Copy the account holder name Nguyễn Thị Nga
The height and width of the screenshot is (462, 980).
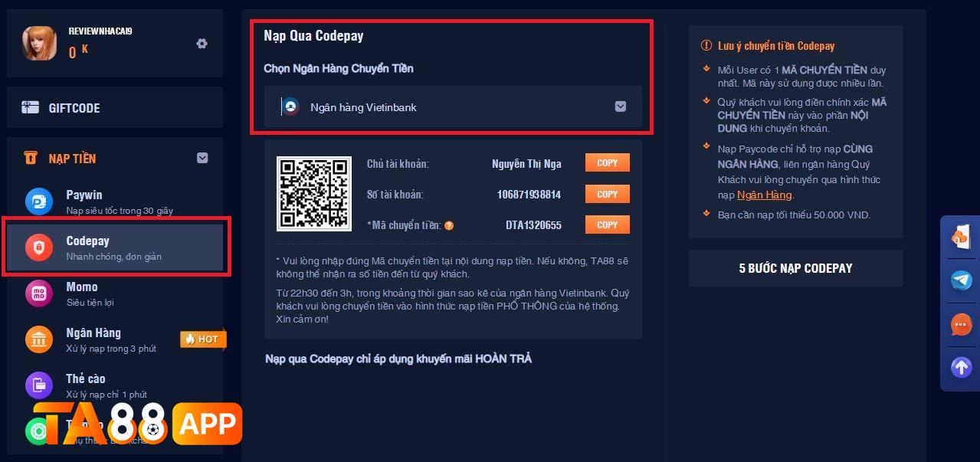point(608,163)
